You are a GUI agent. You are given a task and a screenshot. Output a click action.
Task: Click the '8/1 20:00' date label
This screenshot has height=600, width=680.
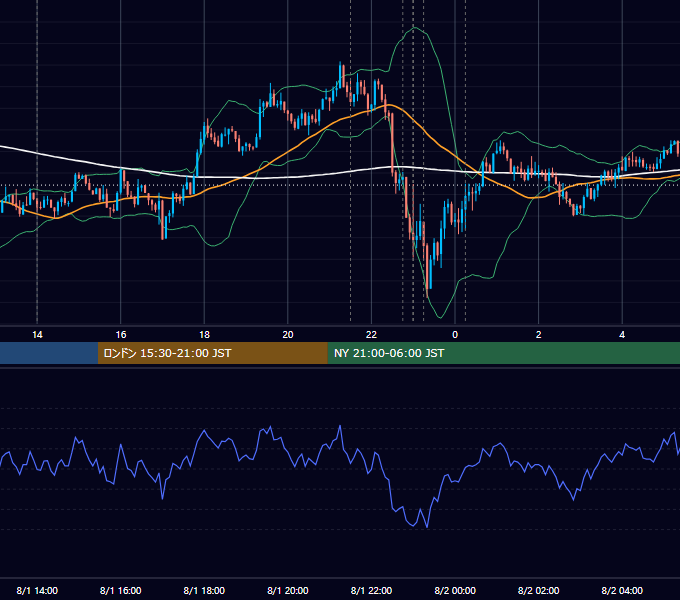[x=288, y=591]
